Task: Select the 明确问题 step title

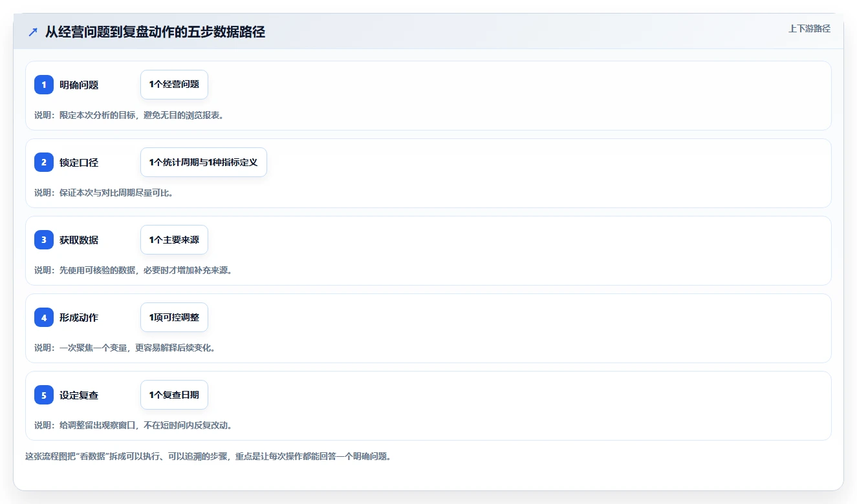Action: (79, 85)
